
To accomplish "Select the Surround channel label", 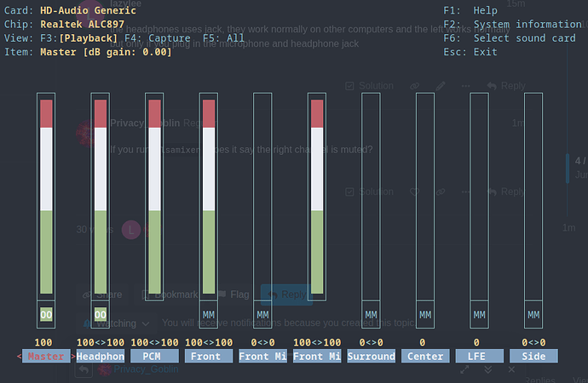I will [371, 356].
